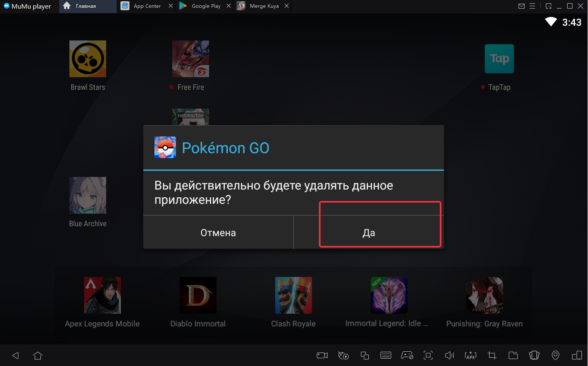This screenshot has width=588, height=366.
Task: Take a screenshot with the crop icon
Action: (x=492, y=355)
